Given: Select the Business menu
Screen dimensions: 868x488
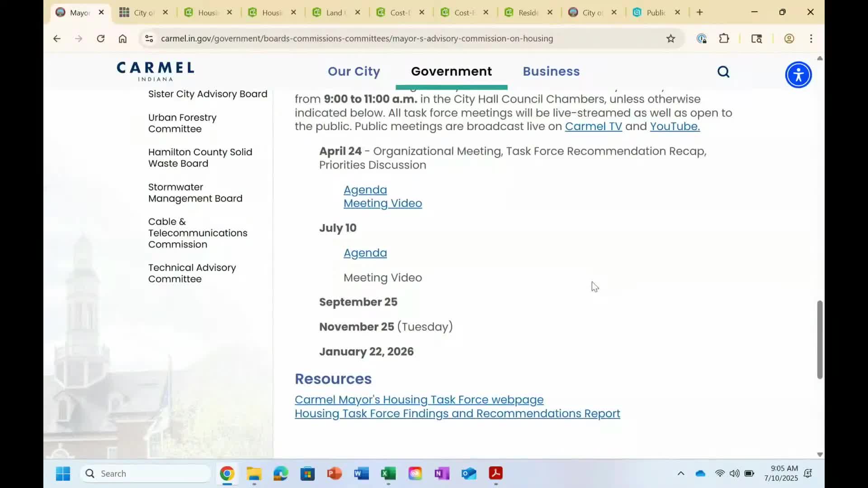Looking at the screenshot, I should 551,71.
